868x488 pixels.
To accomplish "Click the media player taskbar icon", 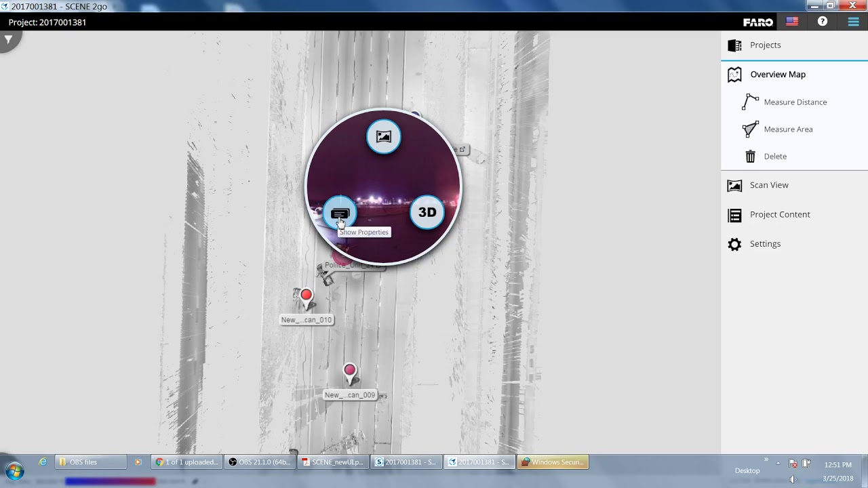I will click(x=138, y=462).
